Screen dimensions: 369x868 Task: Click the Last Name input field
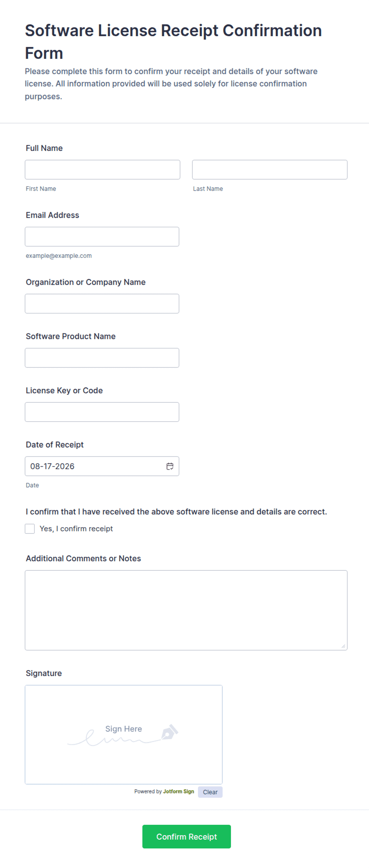click(270, 170)
